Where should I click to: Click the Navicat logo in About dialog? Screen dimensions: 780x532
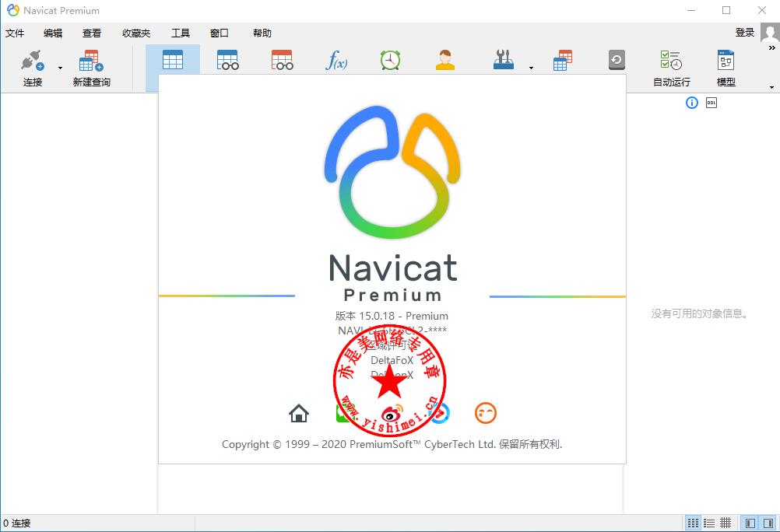click(392, 172)
